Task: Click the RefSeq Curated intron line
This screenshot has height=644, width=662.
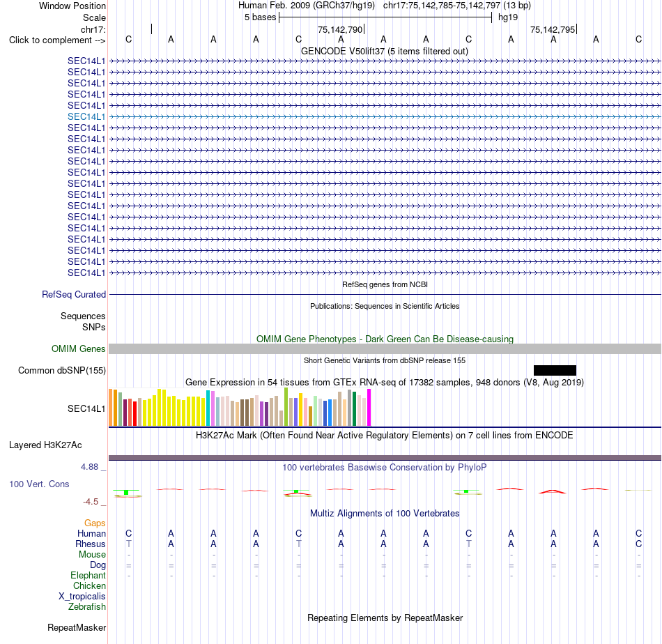Action: pyautogui.click(x=385, y=294)
